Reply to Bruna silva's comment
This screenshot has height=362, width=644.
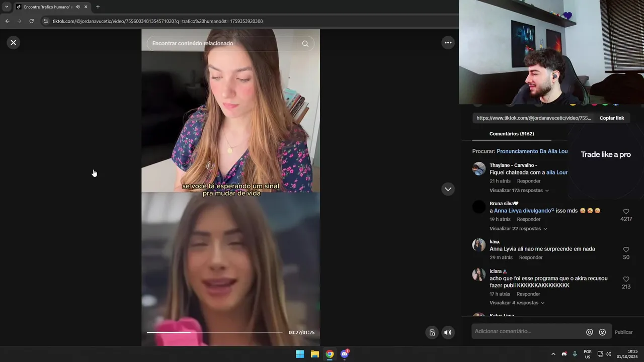[x=529, y=219]
